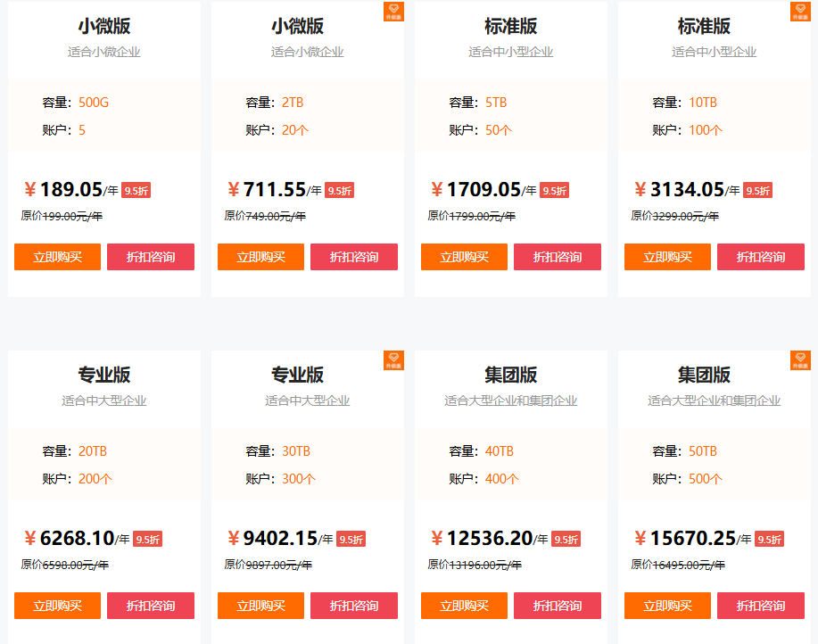This screenshot has width=818, height=644.
Task: Click the 9.5折 tag beside ¥189.05 price
Action: 136,190
